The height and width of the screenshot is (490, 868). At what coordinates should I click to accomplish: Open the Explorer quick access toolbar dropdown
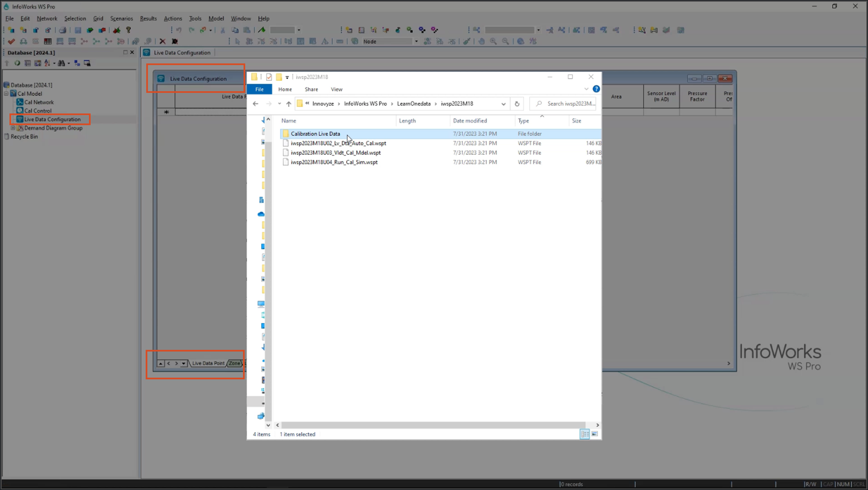coord(287,77)
